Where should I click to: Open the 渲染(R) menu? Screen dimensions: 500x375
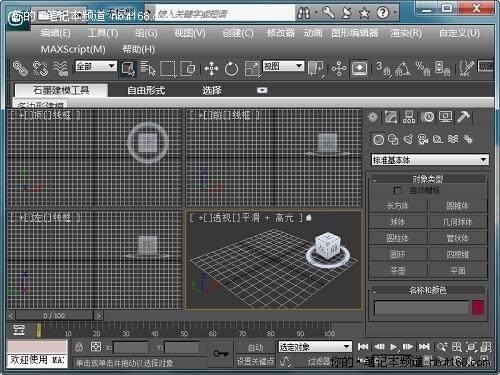point(406,33)
